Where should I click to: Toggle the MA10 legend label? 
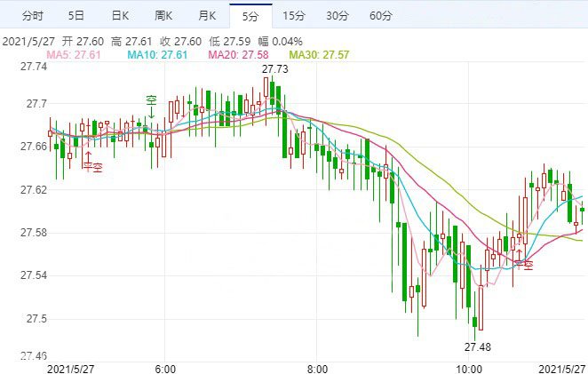156,55
